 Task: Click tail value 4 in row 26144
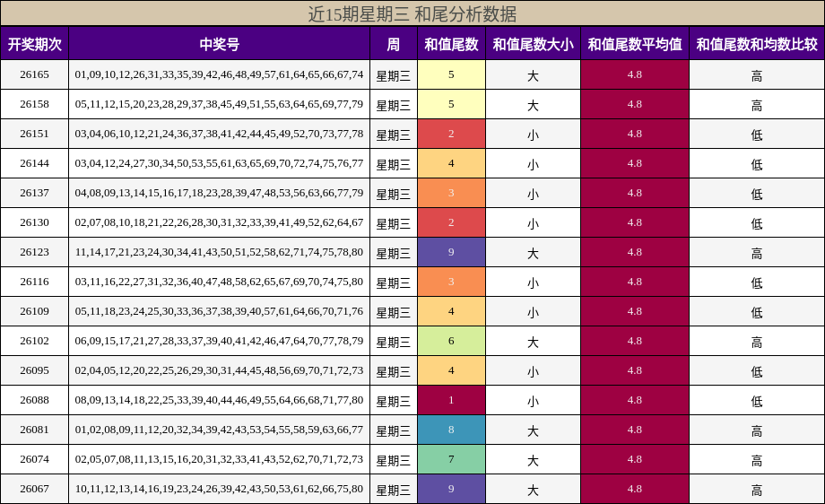(451, 163)
